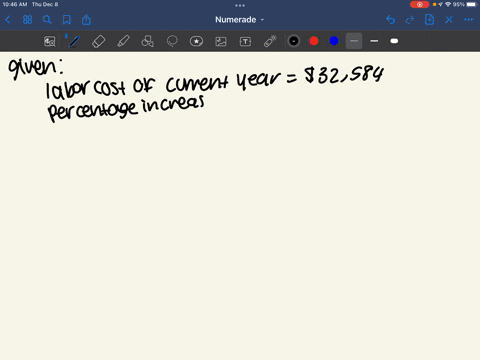Open the Numerade title dropdown
The height and width of the screenshot is (360, 480).
pos(239,20)
